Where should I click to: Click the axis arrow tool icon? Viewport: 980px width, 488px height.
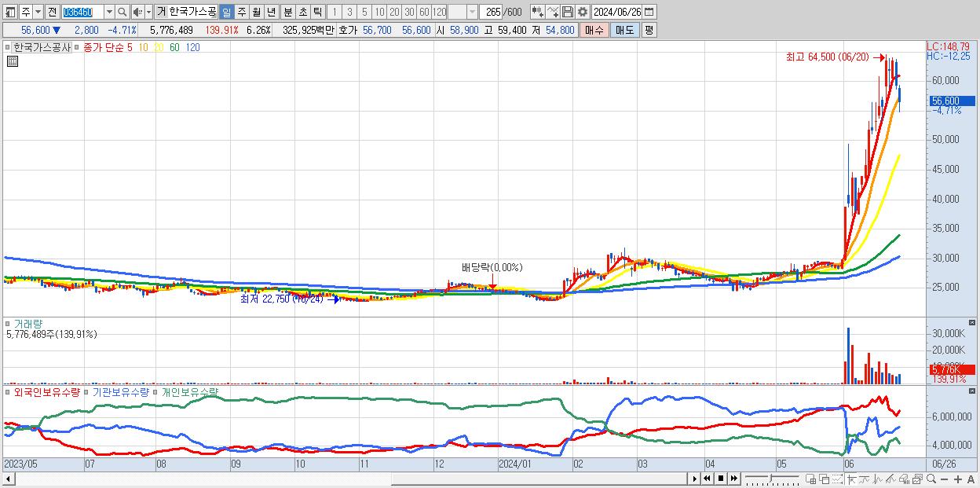click(852, 479)
